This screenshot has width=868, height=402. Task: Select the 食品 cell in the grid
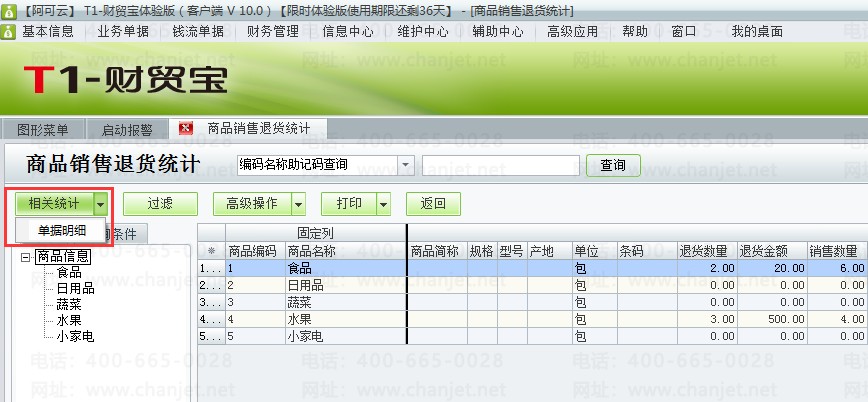pos(345,268)
